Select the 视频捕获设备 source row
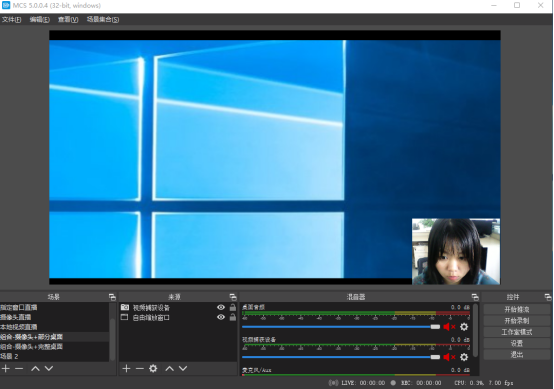Image resolution: width=554 pixels, height=389 pixels. click(178, 307)
